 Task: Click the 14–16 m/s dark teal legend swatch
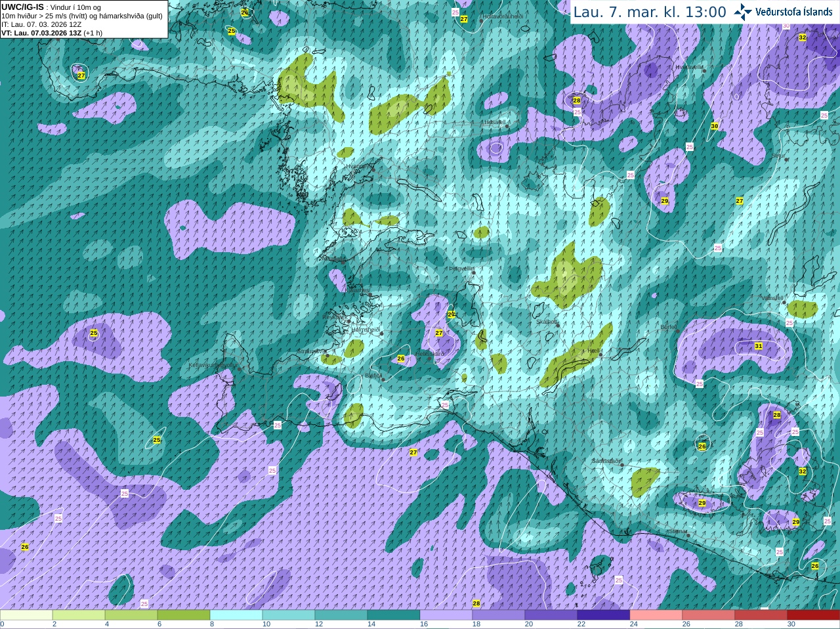[x=394, y=615]
